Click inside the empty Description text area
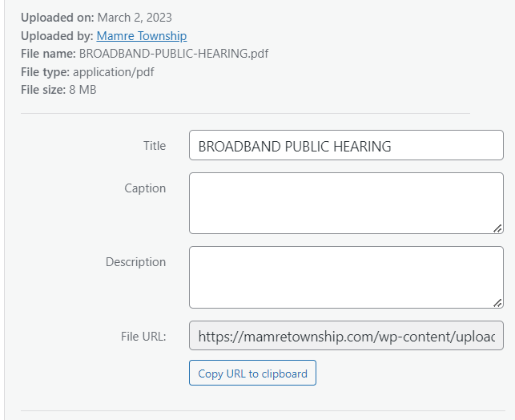The image size is (515, 420). point(345,277)
